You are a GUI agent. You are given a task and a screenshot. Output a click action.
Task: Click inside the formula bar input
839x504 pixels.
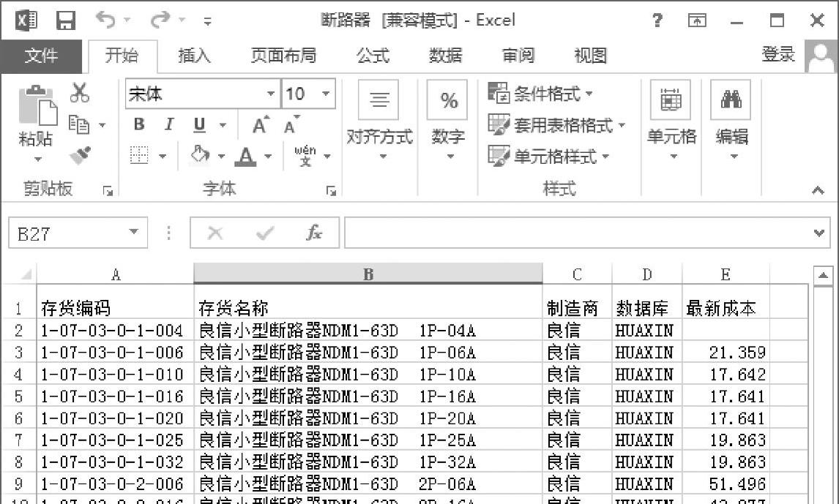tap(578, 233)
